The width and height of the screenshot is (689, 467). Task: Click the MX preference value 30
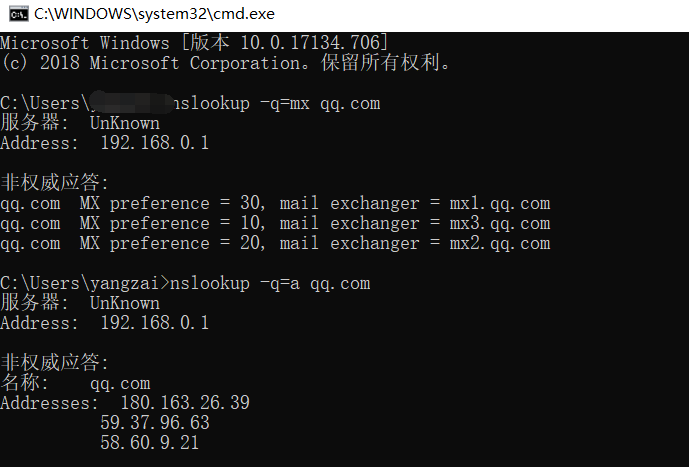[250, 203]
